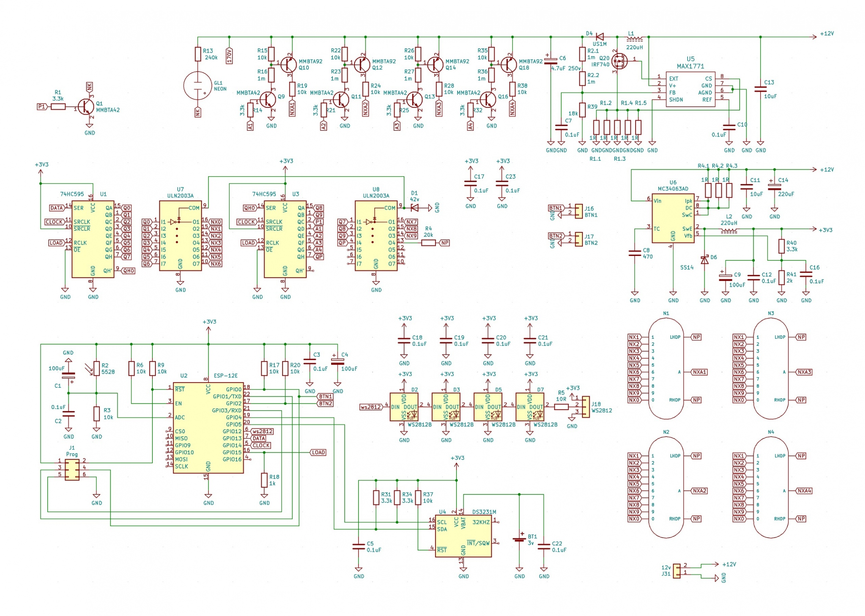Click the U1 74HC595 shift register body
Screen dimensions: 865x616
[92, 239]
